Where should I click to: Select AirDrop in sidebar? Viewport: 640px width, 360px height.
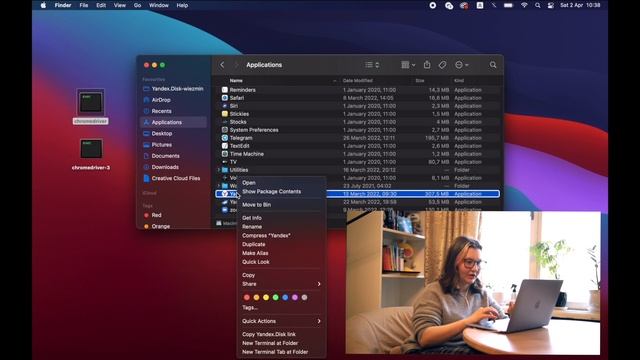coord(173,100)
